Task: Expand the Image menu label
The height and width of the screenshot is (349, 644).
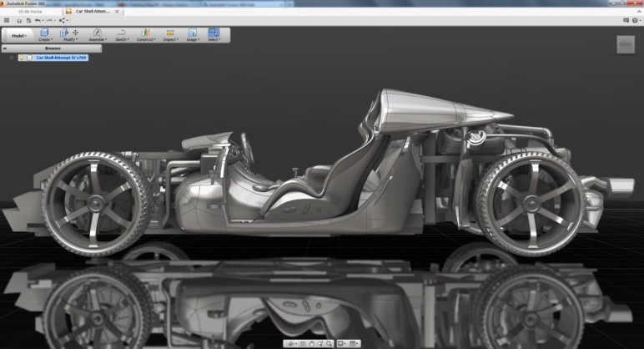Action: tap(193, 39)
